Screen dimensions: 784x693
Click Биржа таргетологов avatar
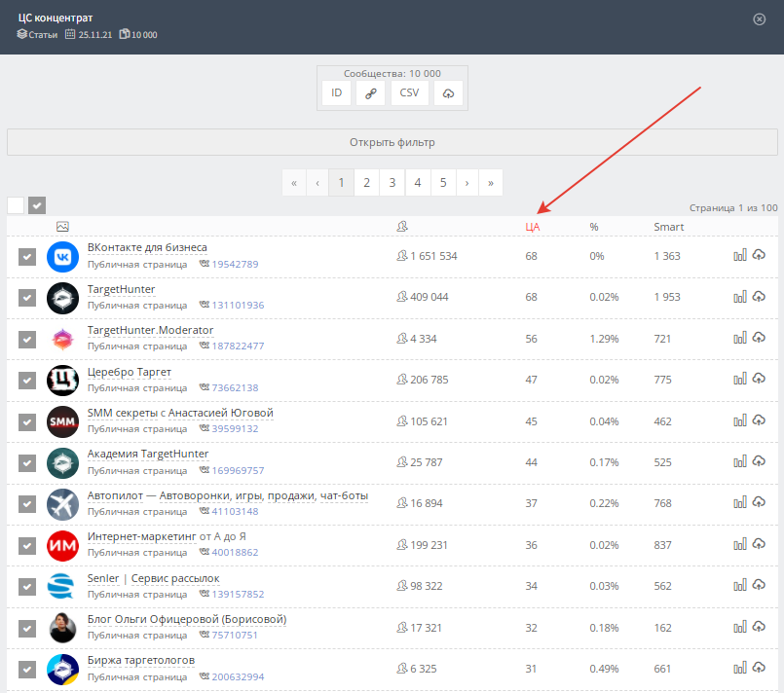[62, 669]
